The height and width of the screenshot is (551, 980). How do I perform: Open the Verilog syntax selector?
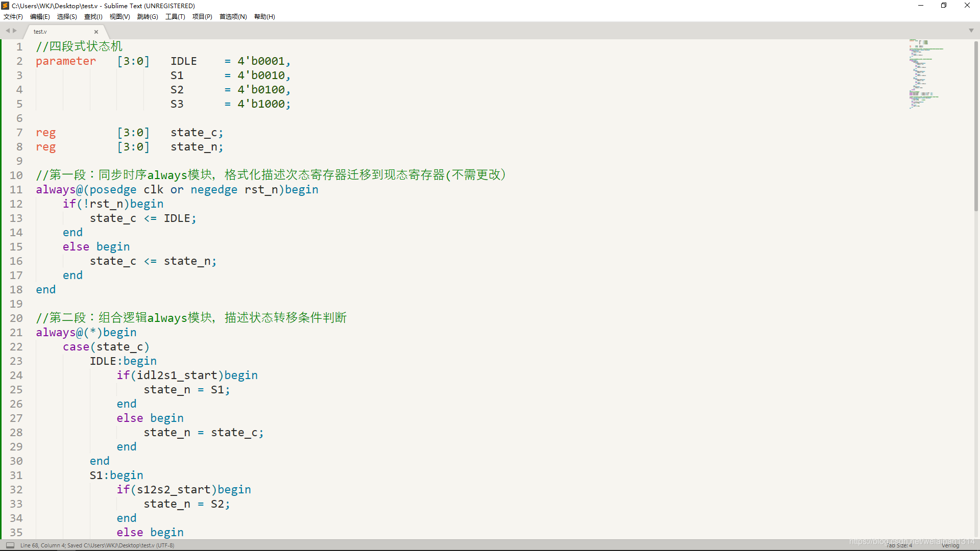tap(950, 546)
